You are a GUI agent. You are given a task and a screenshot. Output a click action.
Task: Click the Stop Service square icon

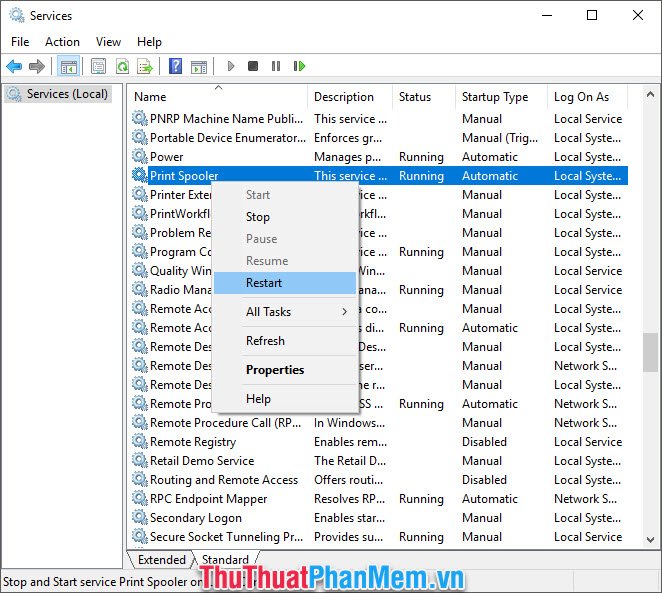[253, 66]
